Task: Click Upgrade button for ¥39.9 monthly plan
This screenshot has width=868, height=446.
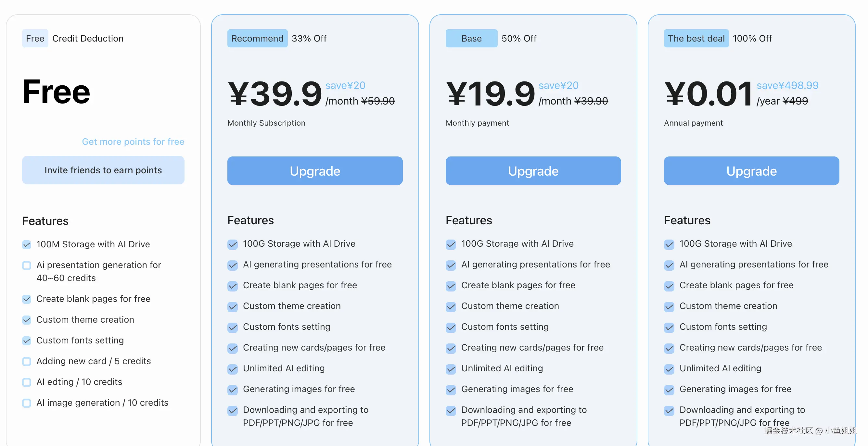Action: tap(315, 171)
